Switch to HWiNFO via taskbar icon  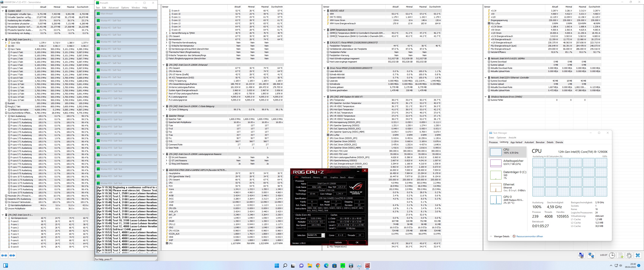pyautogui.click(x=351, y=265)
